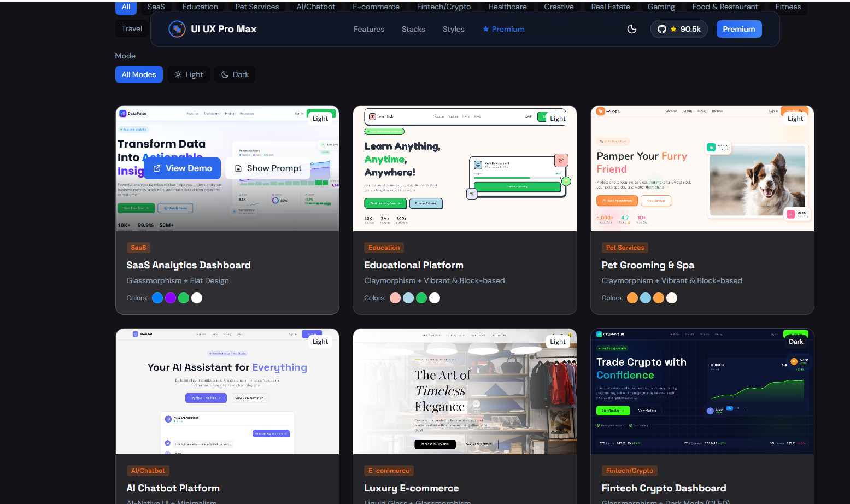
Task: Filter by the E-commerce category chip
Action: pyautogui.click(x=376, y=7)
